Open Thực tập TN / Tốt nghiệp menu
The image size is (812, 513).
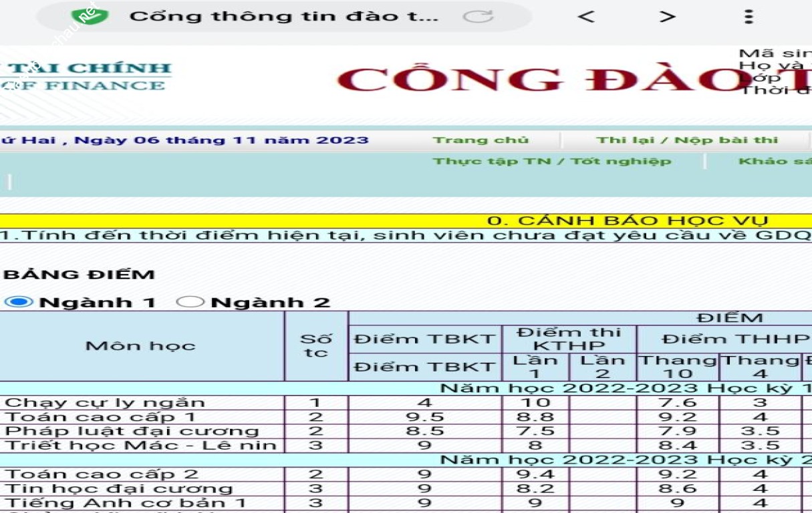point(552,161)
